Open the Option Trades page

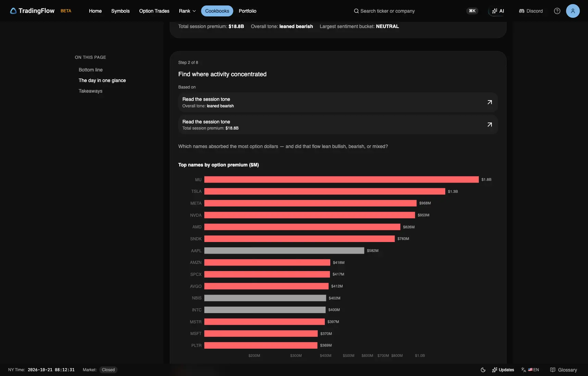point(154,11)
